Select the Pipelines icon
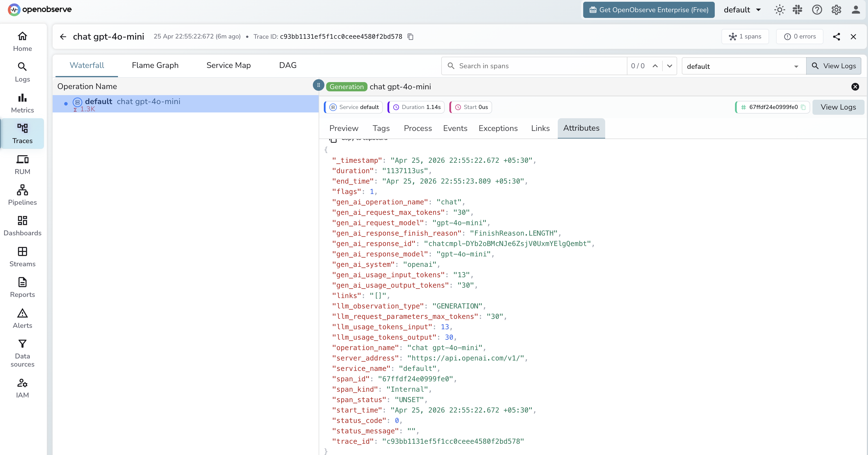The height and width of the screenshot is (455, 868). (22, 195)
